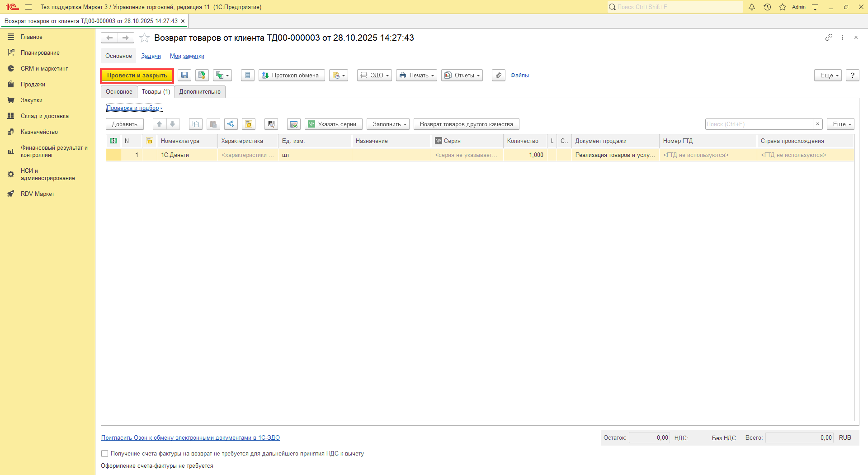The image size is (868, 475).
Task: Click the barcode scanner icon
Action: pyautogui.click(x=271, y=124)
